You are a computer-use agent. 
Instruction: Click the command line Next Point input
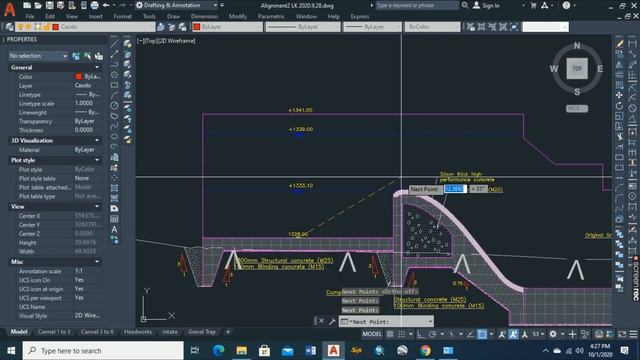tap(386, 322)
